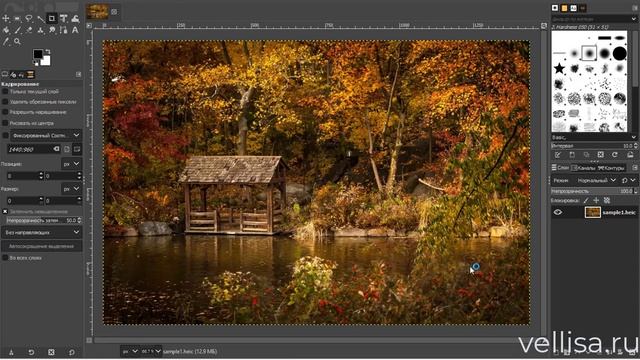Viewport: 640px width, 360px height.
Task: Open the Position units px dropdown
Action: (x=71, y=164)
